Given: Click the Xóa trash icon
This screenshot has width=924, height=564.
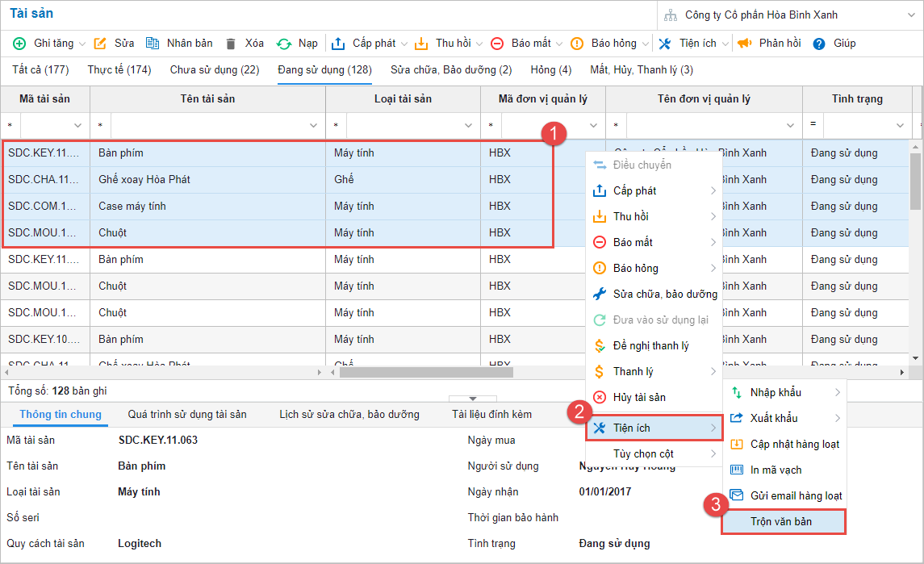Looking at the screenshot, I should point(231,44).
